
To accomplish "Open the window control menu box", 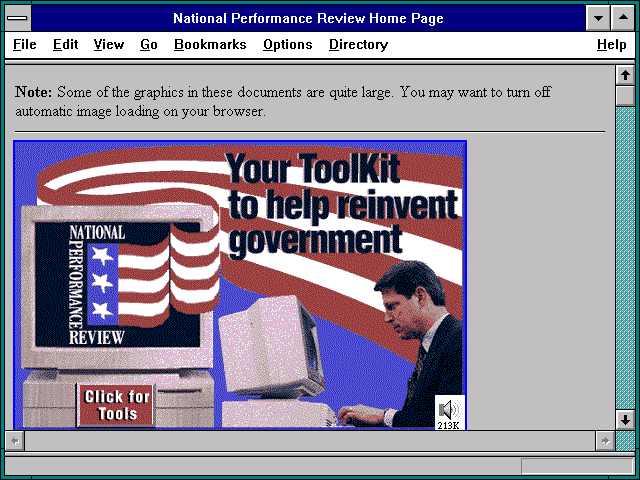I will 18,18.
